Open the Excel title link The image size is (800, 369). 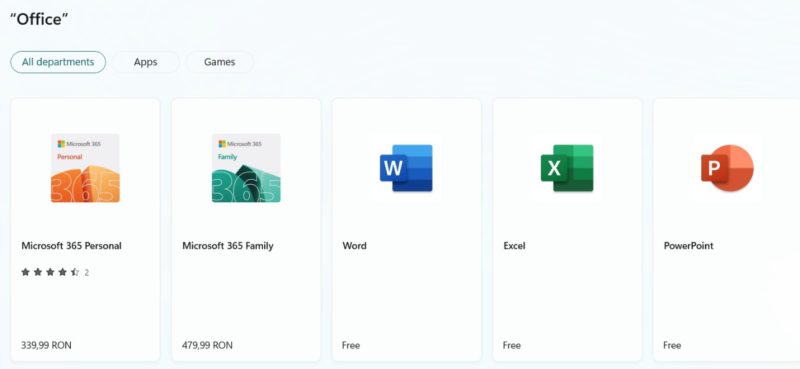[x=514, y=246]
